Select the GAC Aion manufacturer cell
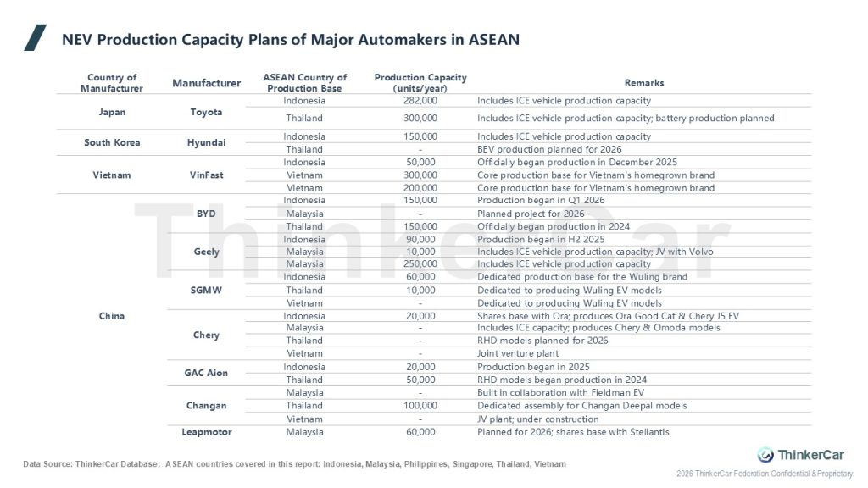The height and width of the screenshot is (488, 868). [206, 373]
